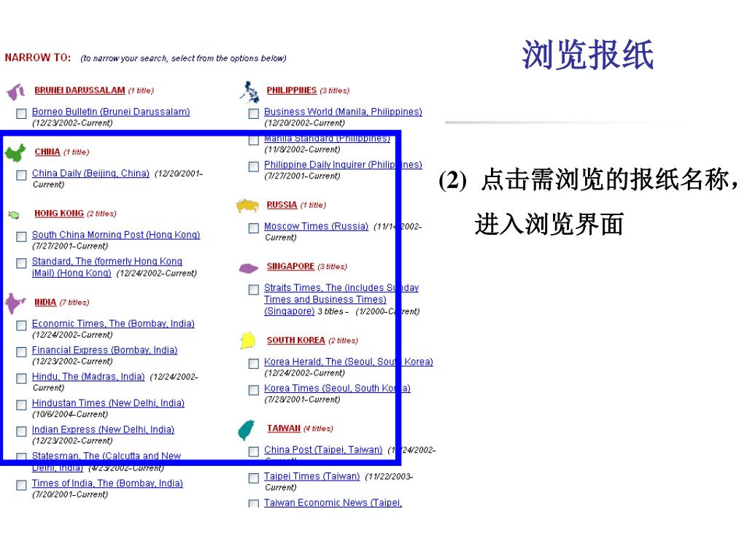Open the INDIA country heading link
This screenshot has width=747, height=560.
click(x=45, y=302)
